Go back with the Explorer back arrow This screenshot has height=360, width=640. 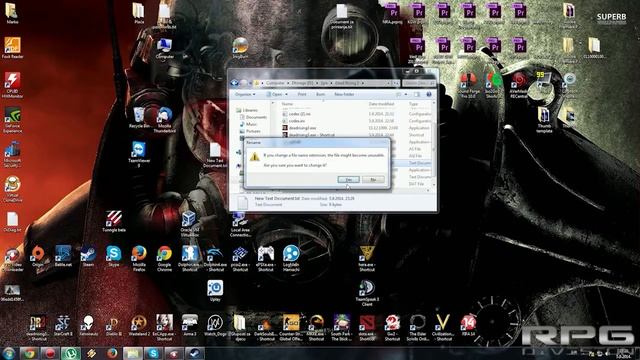coord(235,83)
